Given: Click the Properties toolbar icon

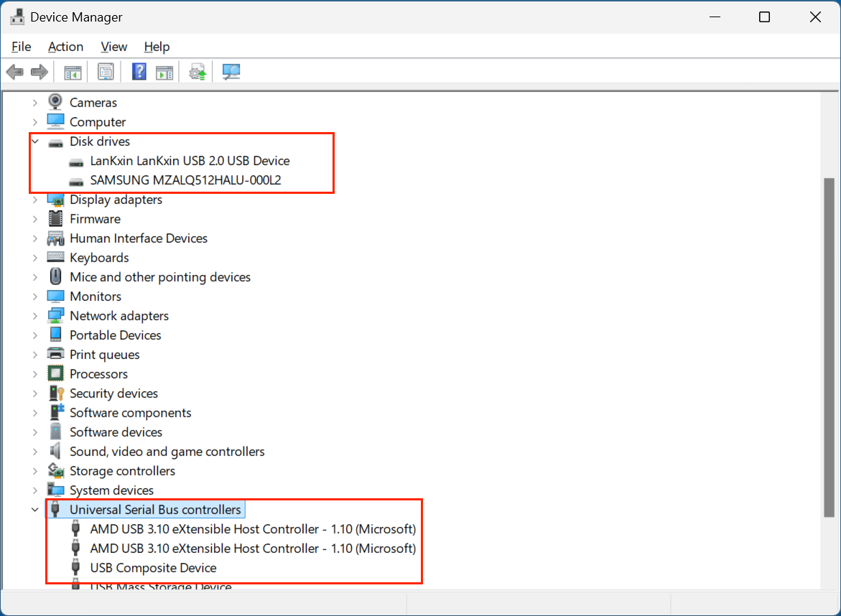Looking at the screenshot, I should tap(106, 71).
